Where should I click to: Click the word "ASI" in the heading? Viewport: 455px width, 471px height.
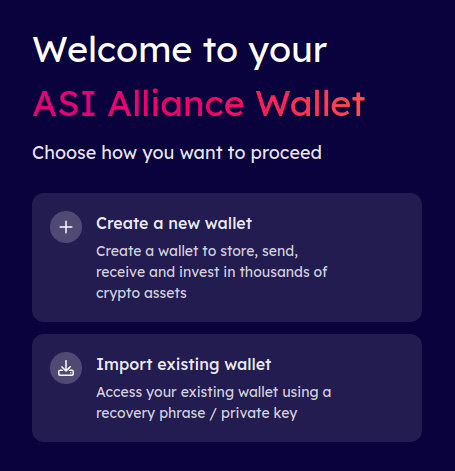pos(64,104)
